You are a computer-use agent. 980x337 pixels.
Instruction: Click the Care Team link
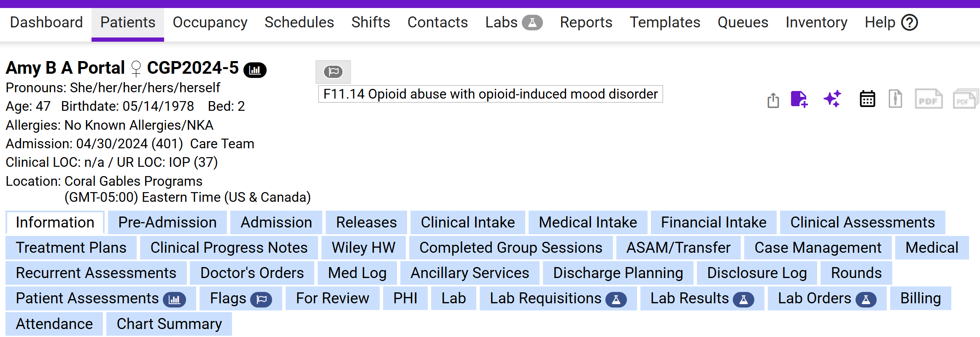coord(222,144)
